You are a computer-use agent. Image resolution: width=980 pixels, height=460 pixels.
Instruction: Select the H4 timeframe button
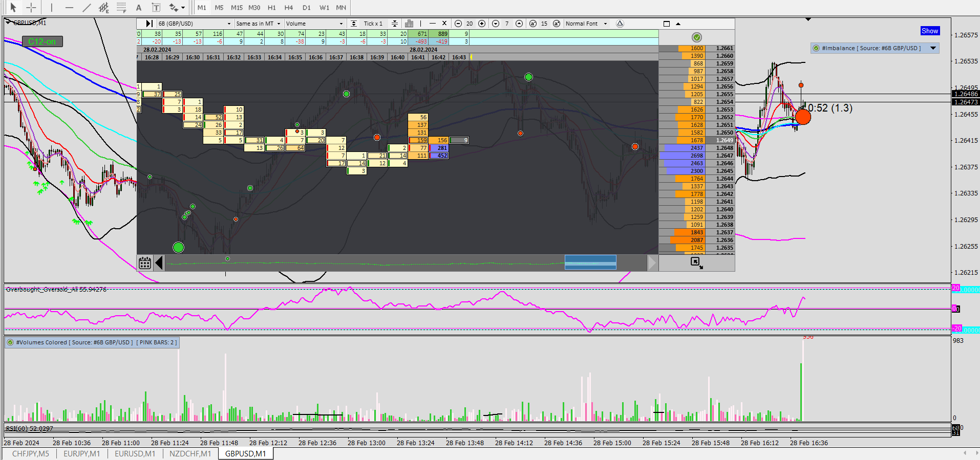[289, 8]
